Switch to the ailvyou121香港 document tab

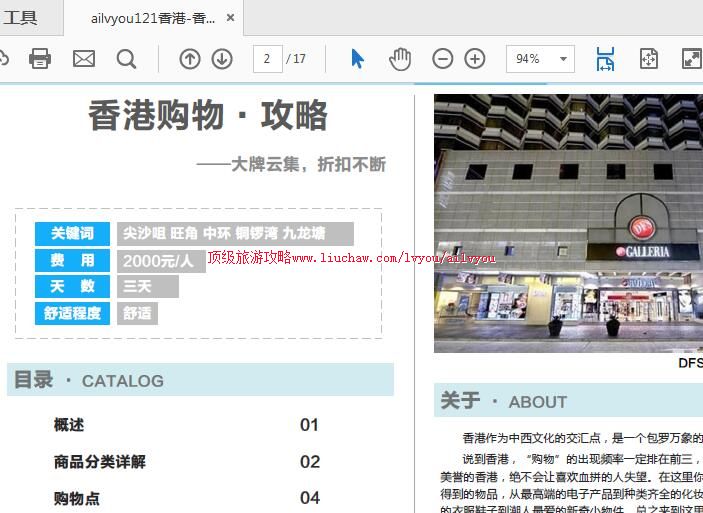pos(150,18)
